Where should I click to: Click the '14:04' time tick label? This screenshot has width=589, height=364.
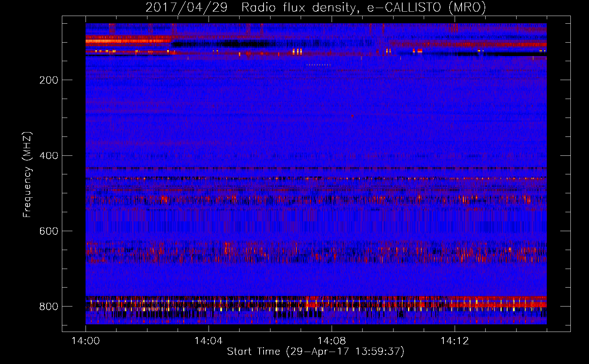(209, 341)
